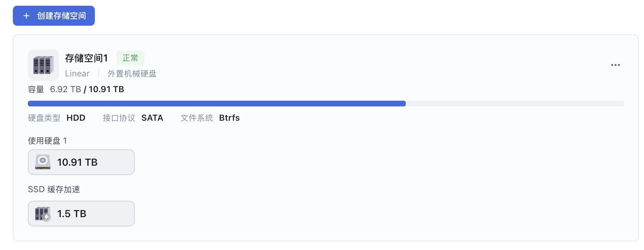The image size is (644, 250).
Task: Click the 存储空间1 title
Action: pos(86,58)
